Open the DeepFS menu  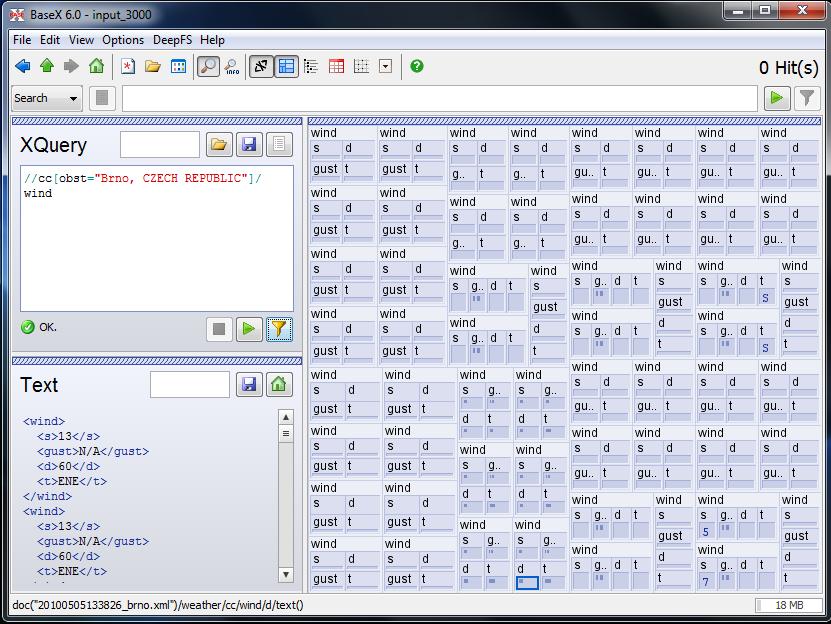click(172, 40)
